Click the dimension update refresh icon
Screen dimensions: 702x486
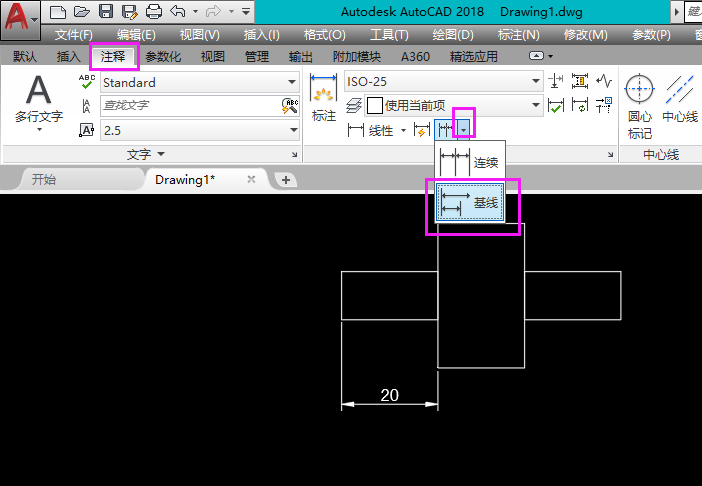click(x=580, y=106)
